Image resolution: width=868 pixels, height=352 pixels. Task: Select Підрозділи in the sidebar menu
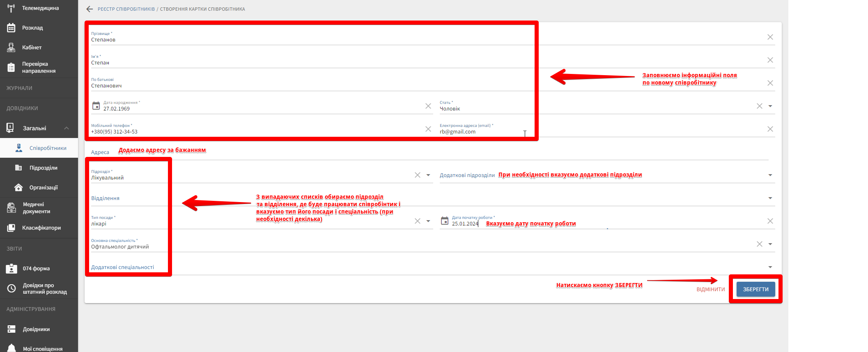[x=43, y=168]
